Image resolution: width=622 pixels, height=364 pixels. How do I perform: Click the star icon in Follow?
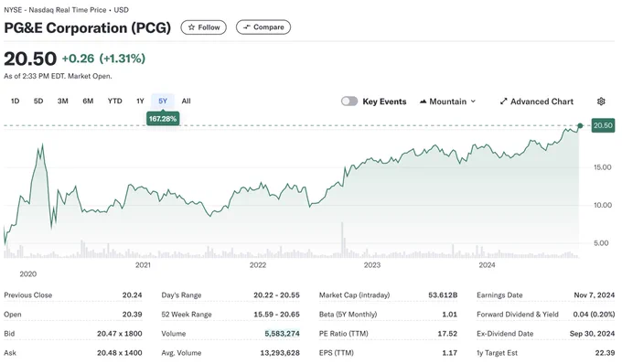coord(191,27)
